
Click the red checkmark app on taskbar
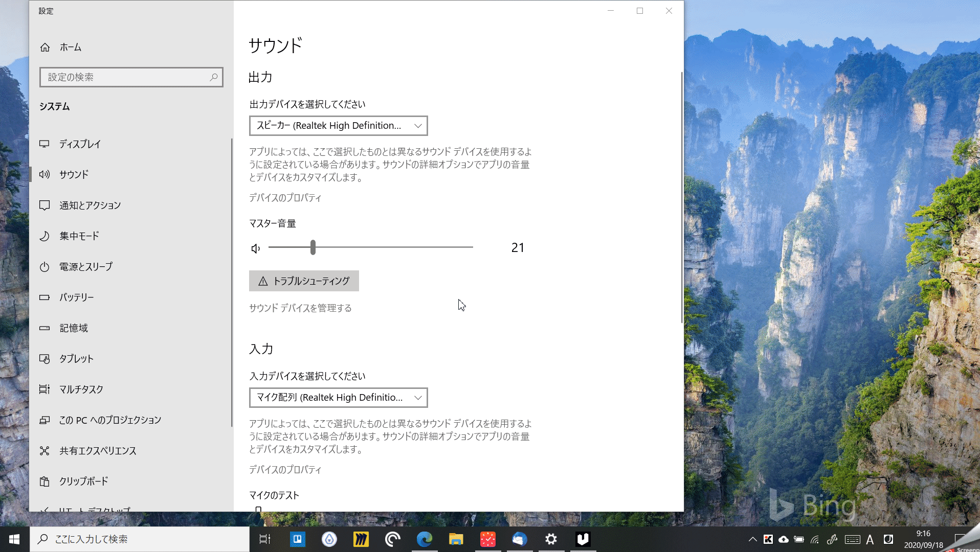[488, 539]
